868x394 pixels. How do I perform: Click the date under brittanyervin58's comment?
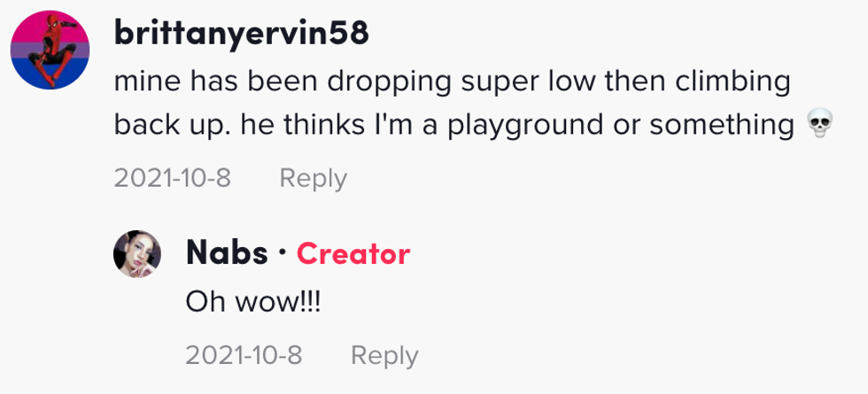tap(173, 178)
